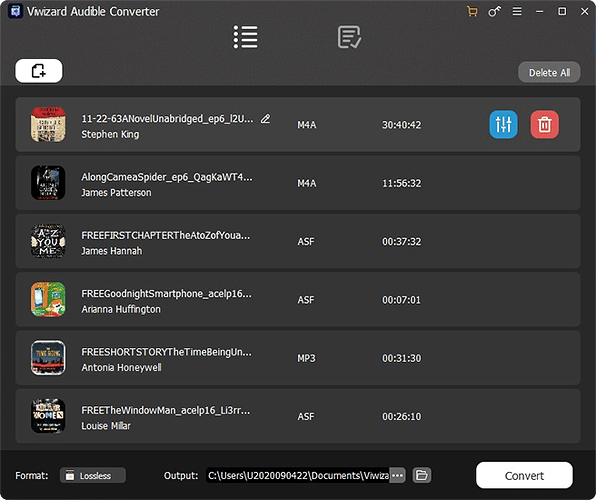
Task: Open the Lossless format selector
Action: click(93, 475)
